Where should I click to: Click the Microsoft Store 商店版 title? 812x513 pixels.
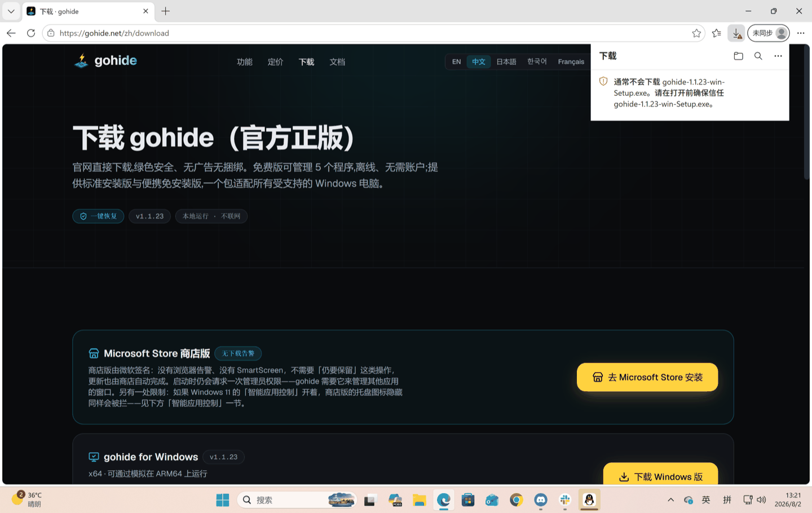[157, 353]
